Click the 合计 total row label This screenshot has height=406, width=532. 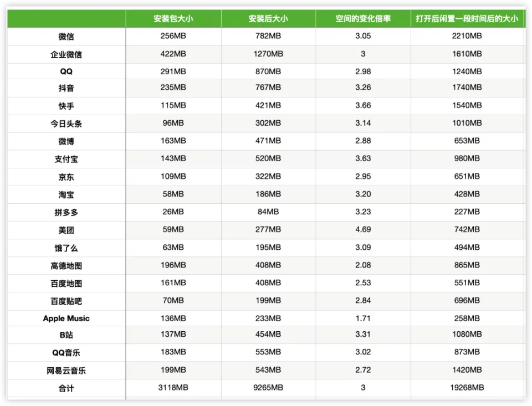(66, 388)
